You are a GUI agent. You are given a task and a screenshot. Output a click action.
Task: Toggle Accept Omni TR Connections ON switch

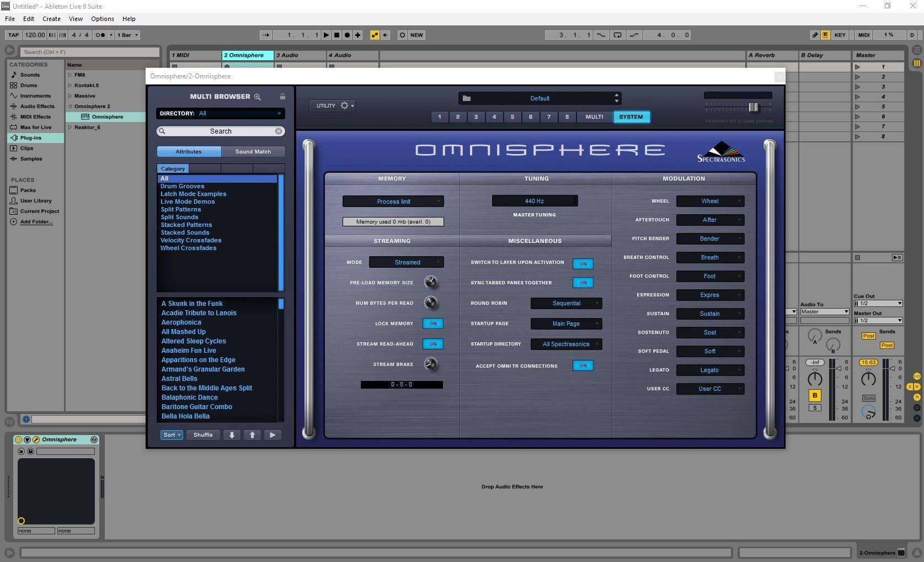(583, 365)
